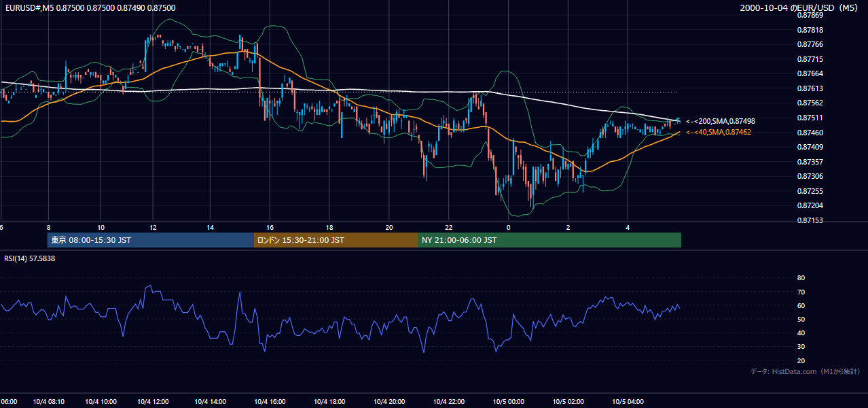868x408 pixels.
Task: Click the 10/4 12:00 timestamp
Action: tap(153, 401)
